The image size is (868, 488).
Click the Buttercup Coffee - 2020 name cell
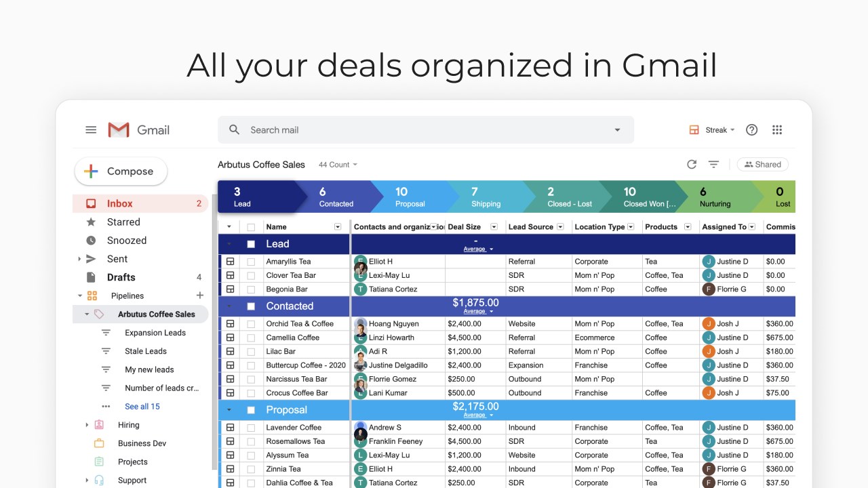306,365
